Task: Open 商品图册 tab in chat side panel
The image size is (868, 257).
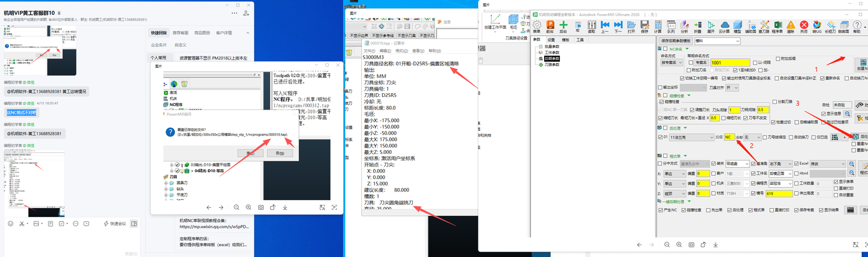Action: pos(202,33)
